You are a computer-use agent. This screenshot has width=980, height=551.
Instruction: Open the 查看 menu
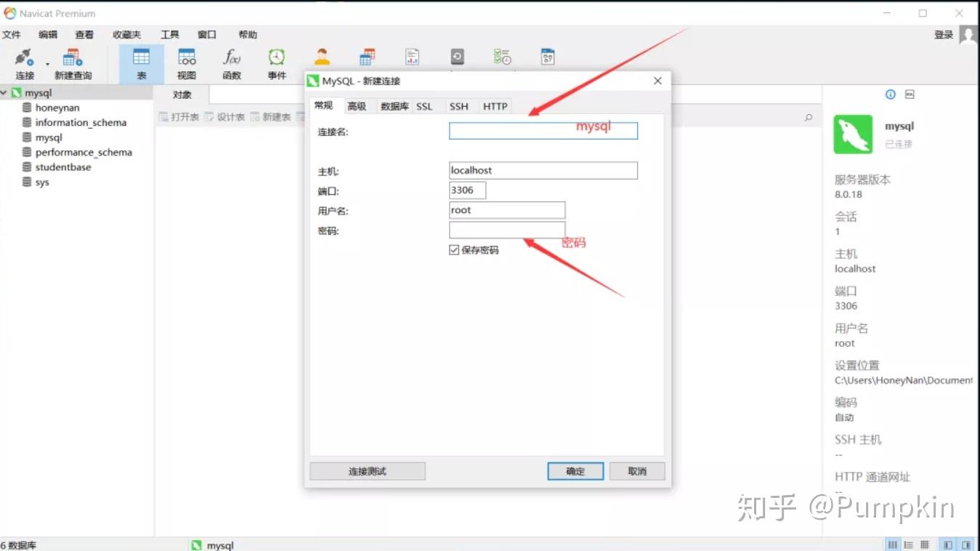point(84,35)
